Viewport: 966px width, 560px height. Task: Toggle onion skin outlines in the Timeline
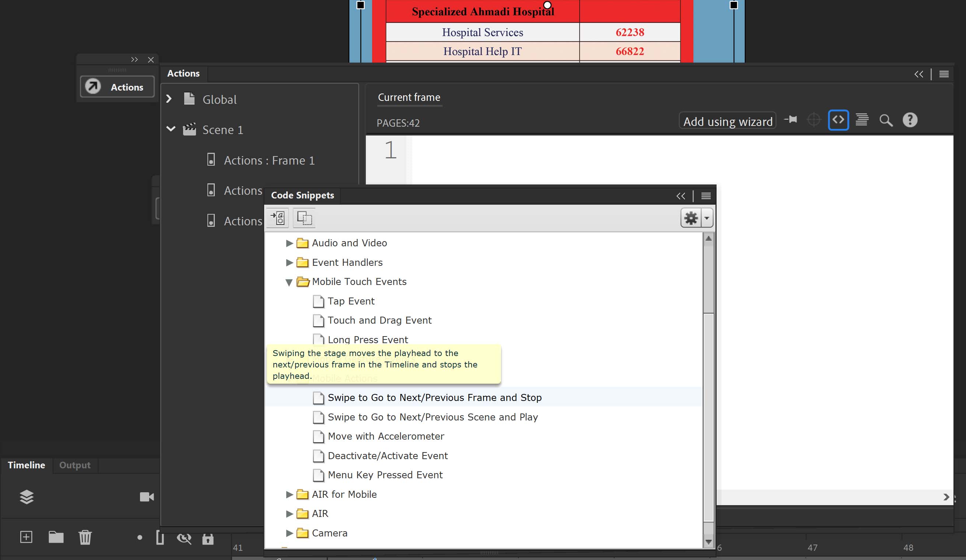[x=160, y=538]
